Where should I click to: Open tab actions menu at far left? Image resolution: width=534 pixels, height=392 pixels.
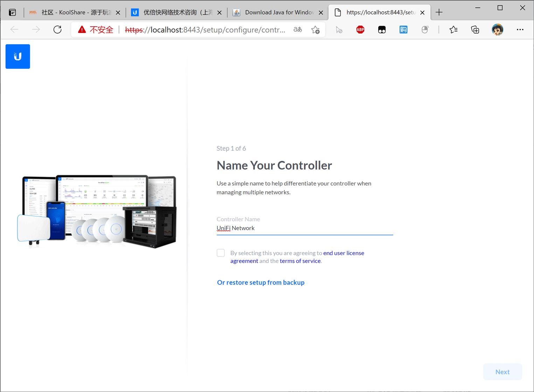[x=12, y=12]
